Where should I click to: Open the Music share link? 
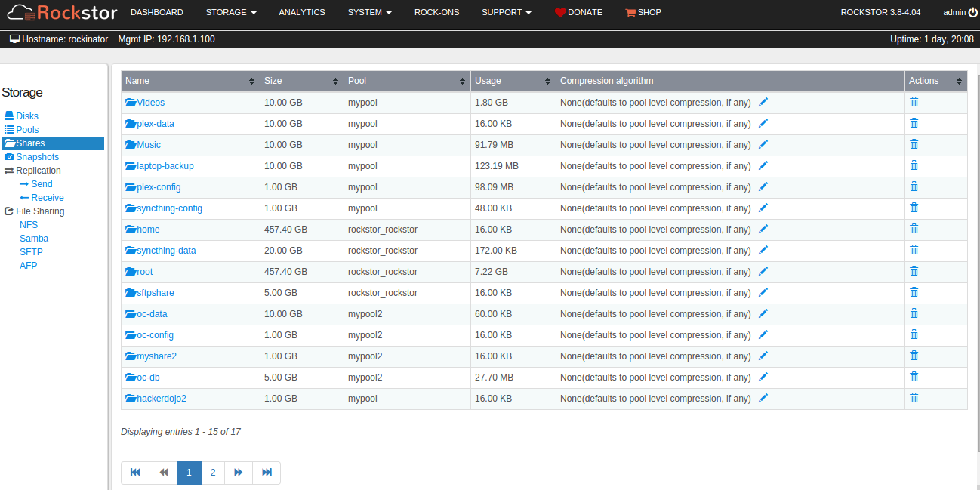[148, 144]
